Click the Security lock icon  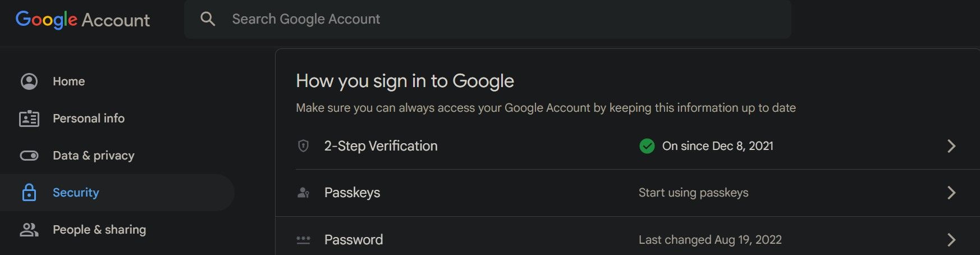point(29,193)
